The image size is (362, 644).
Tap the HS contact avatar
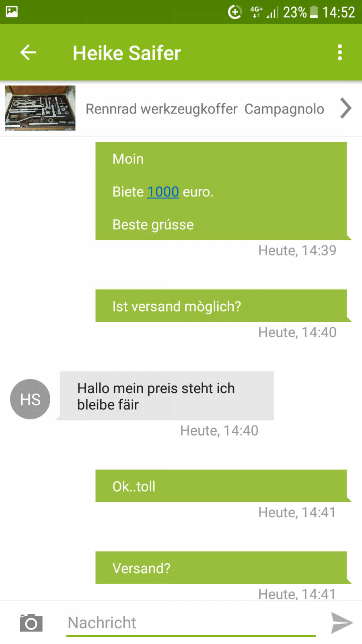click(x=30, y=399)
